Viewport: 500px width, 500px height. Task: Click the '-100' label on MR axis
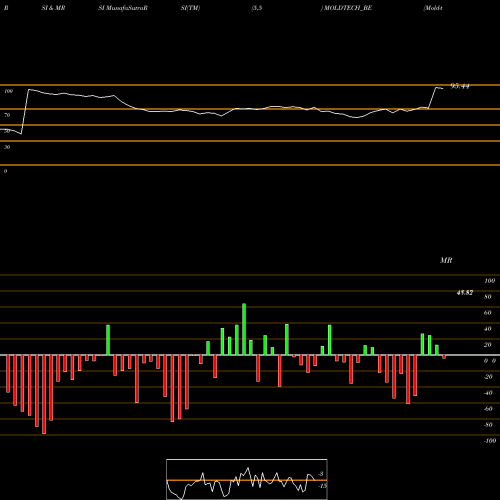[490, 441]
